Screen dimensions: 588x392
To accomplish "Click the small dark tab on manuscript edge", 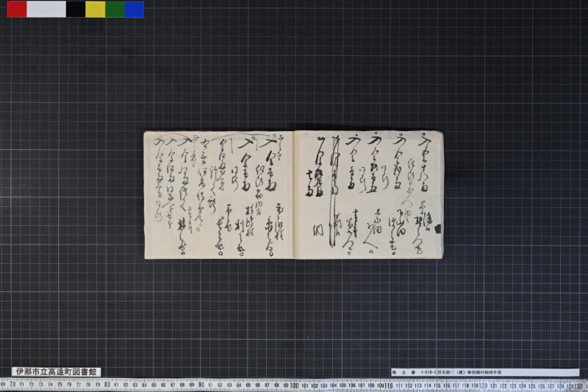I will pos(437,229).
